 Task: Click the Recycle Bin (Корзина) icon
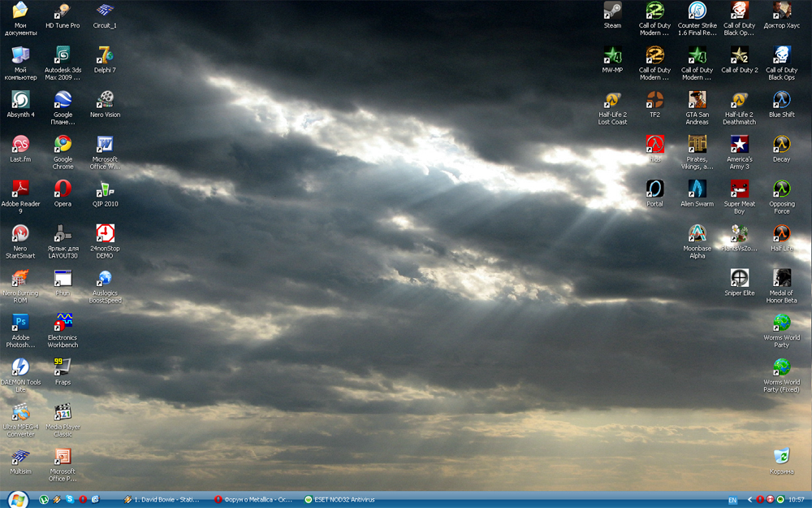782,457
